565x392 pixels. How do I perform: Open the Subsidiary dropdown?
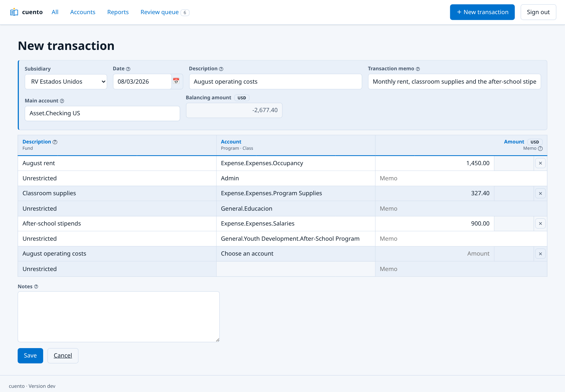coord(66,82)
